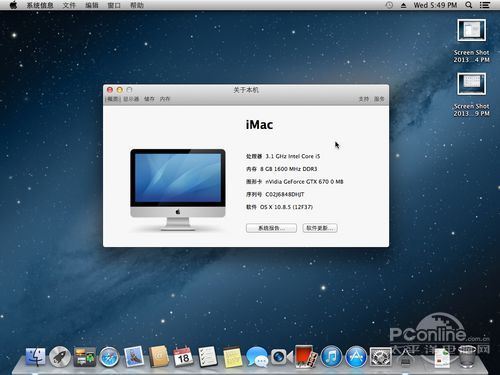Click the 系统报告… button

[271, 228]
